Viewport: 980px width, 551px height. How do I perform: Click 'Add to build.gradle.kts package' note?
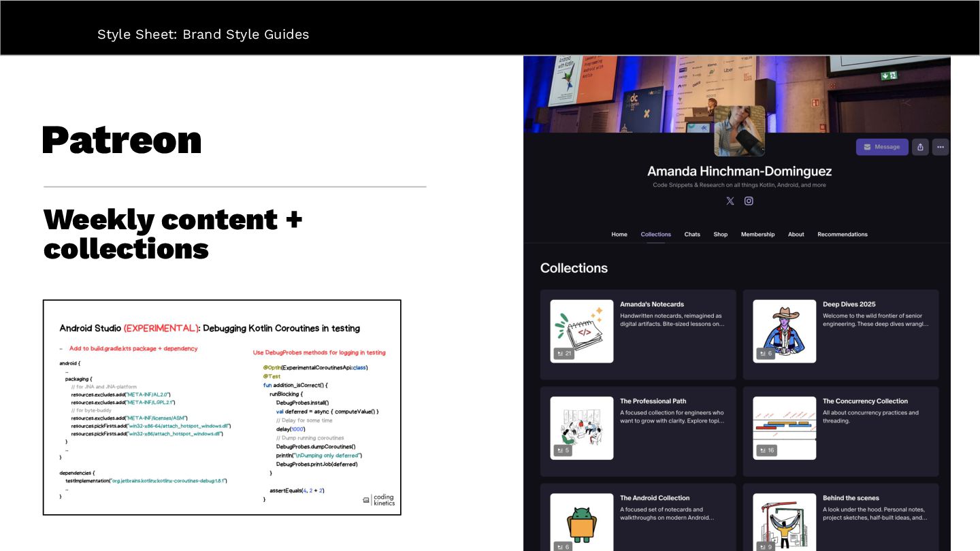click(133, 348)
